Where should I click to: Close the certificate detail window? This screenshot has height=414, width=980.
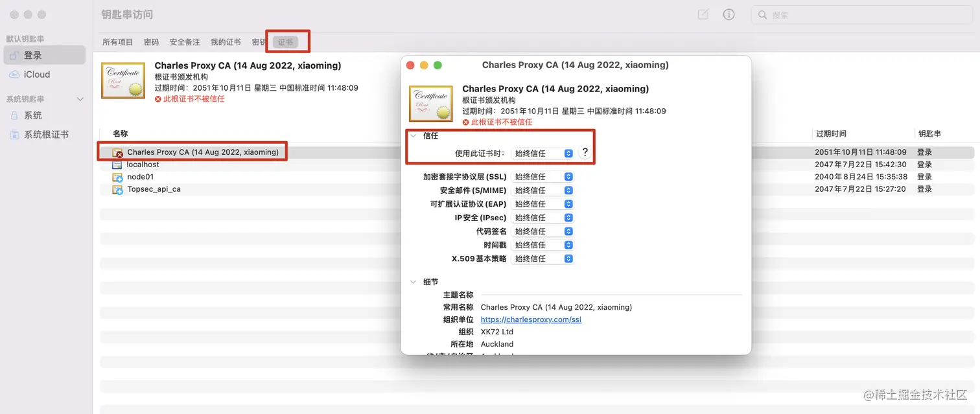pyautogui.click(x=410, y=65)
